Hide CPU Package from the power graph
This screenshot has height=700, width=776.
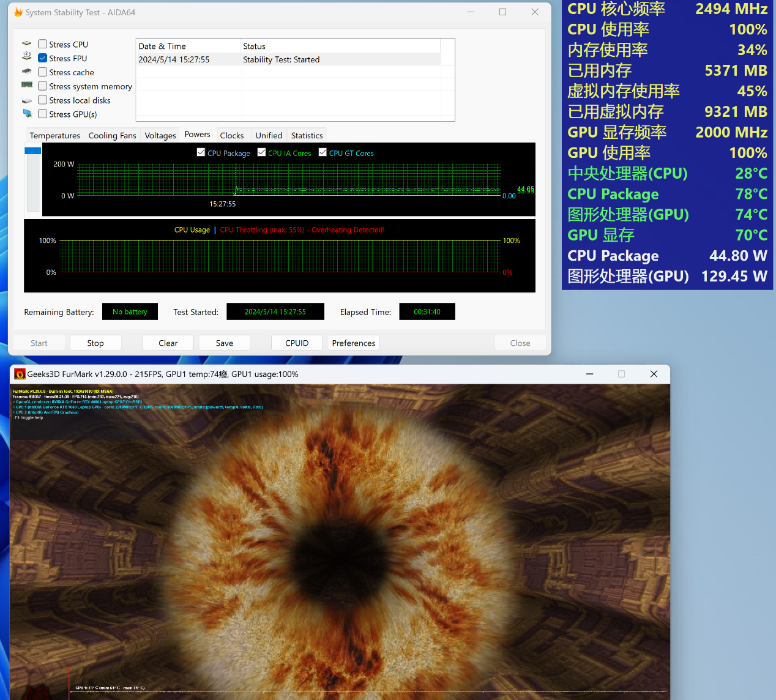click(201, 152)
